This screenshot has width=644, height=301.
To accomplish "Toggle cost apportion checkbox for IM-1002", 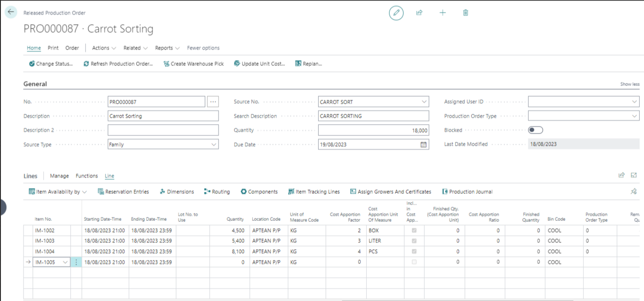I will [414, 231].
